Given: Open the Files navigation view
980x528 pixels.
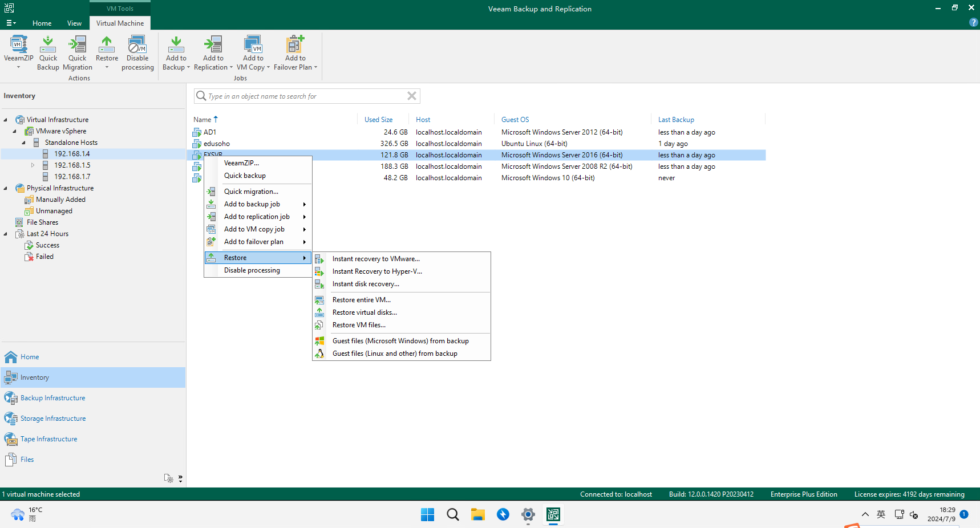Looking at the screenshot, I should point(93,460).
